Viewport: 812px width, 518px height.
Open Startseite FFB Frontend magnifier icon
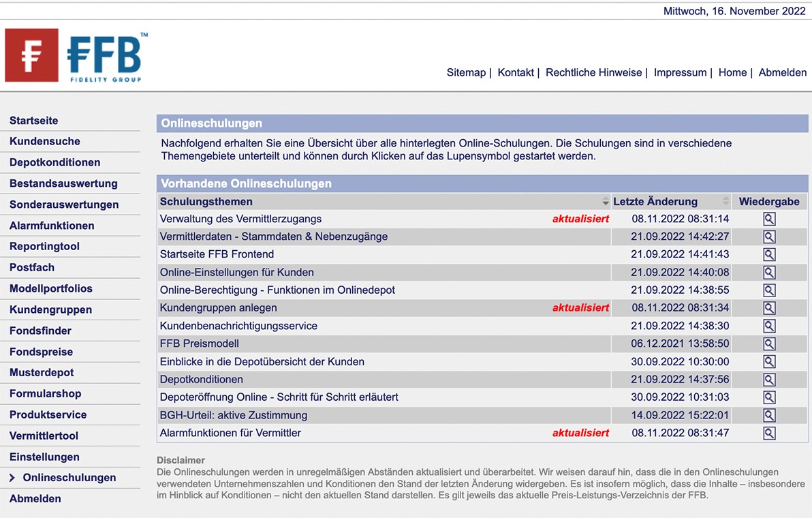[769, 255]
